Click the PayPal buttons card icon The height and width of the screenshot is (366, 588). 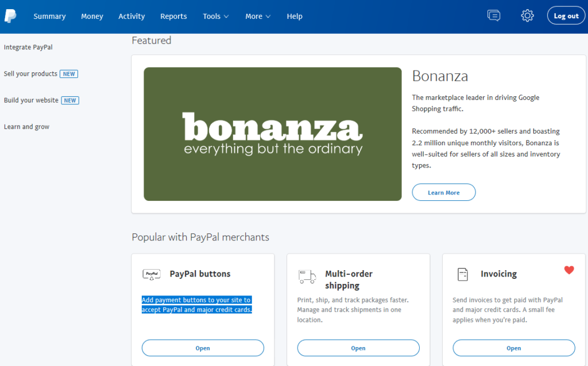click(152, 274)
